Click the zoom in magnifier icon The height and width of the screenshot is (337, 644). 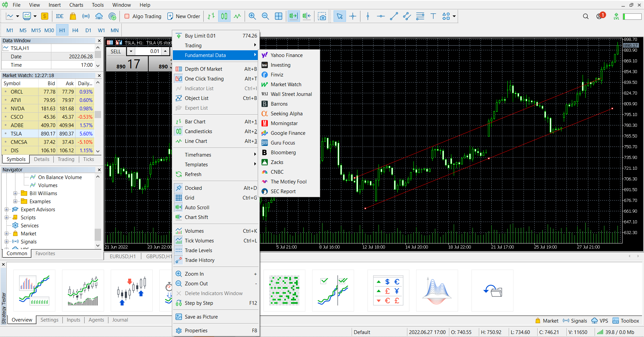click(252, 16)
